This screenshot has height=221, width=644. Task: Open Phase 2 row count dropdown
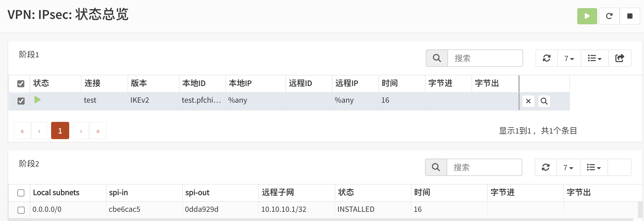click(568, 167)
